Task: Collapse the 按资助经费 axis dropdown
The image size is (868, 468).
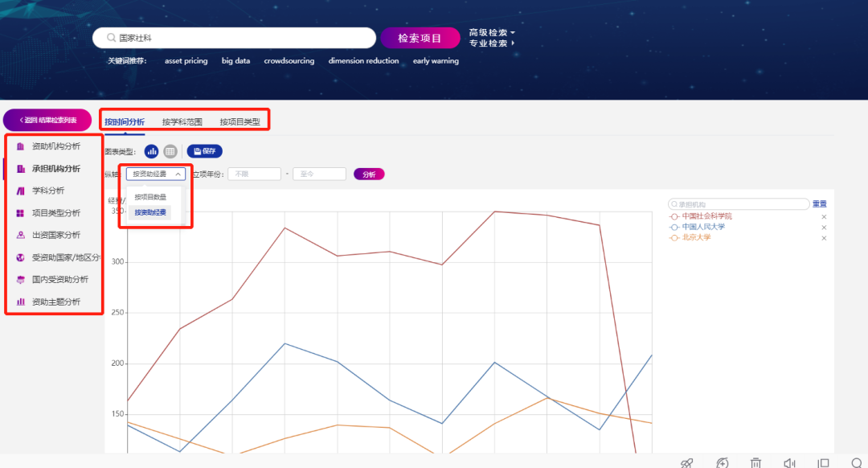Action: click(x=156, y=174)
